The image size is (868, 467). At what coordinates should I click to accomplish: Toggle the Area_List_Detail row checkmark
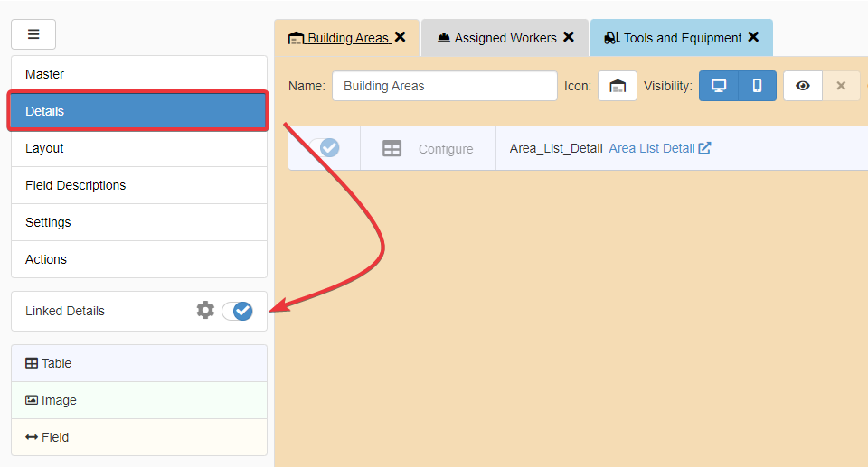(328, 147)
